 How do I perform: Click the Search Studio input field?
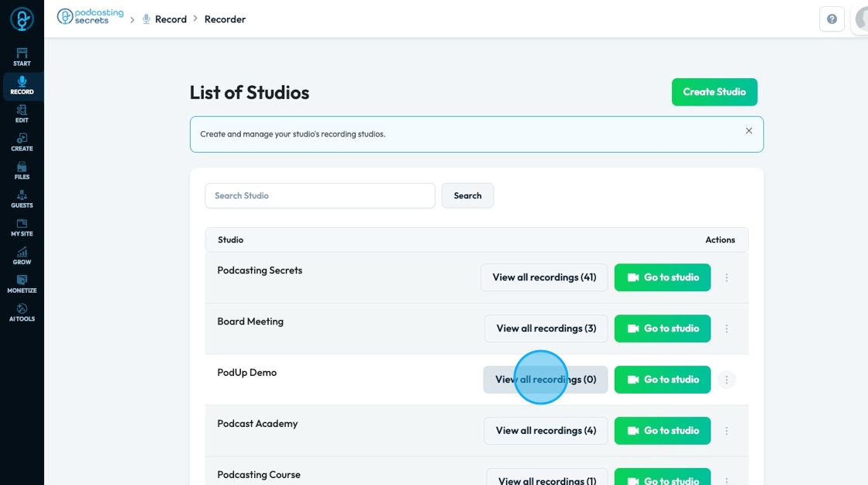point(319,196)
